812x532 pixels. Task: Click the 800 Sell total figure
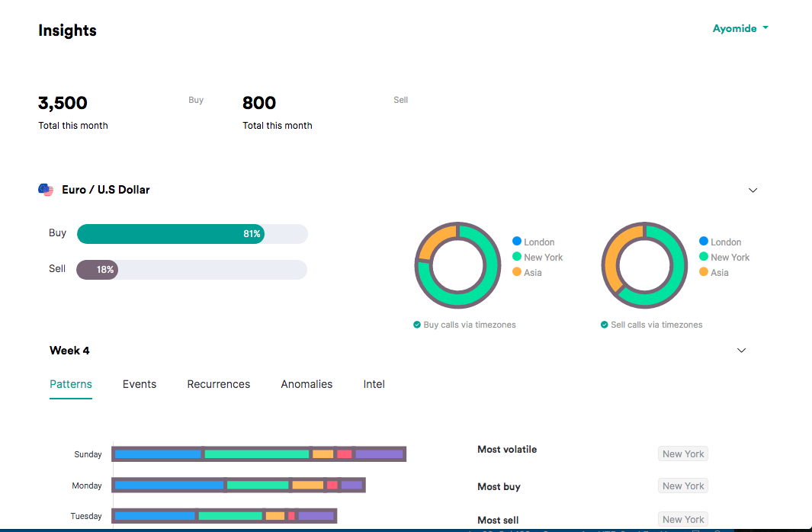tap(259, 103)
